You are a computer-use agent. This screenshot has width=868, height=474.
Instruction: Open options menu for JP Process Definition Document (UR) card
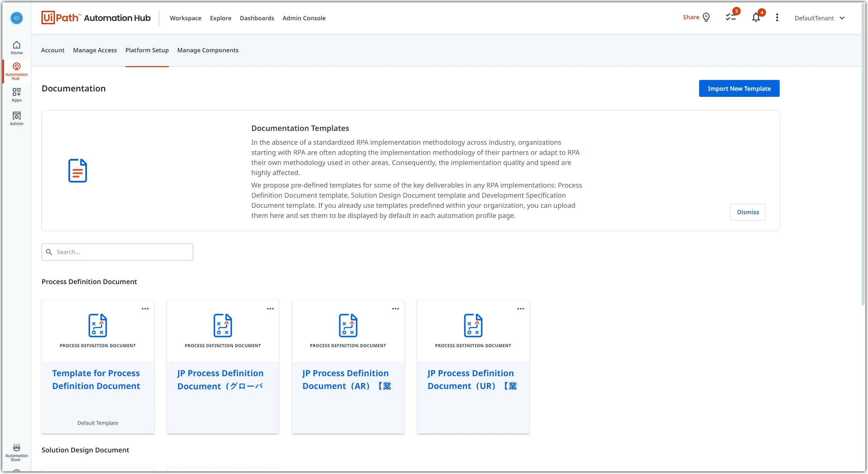tap(521, 309)
